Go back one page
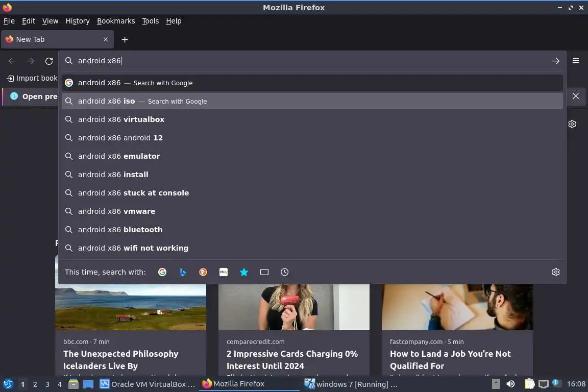 click(x=12, y=61)
